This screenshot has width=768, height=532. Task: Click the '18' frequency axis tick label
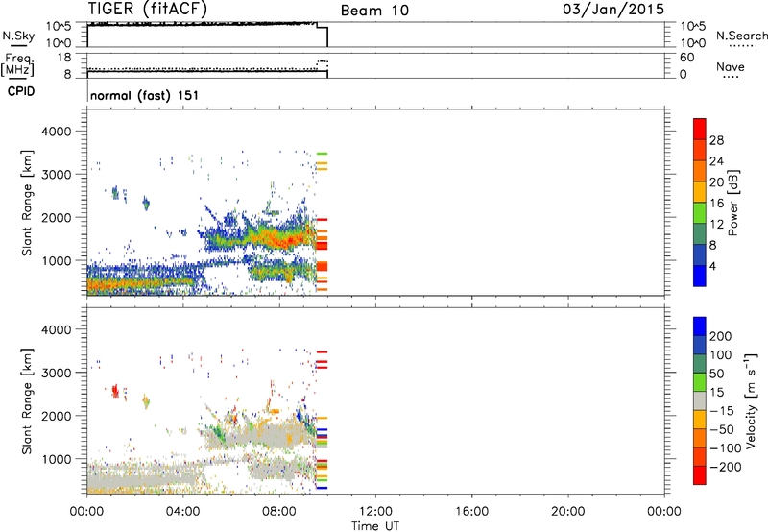(x=63, y=58)
